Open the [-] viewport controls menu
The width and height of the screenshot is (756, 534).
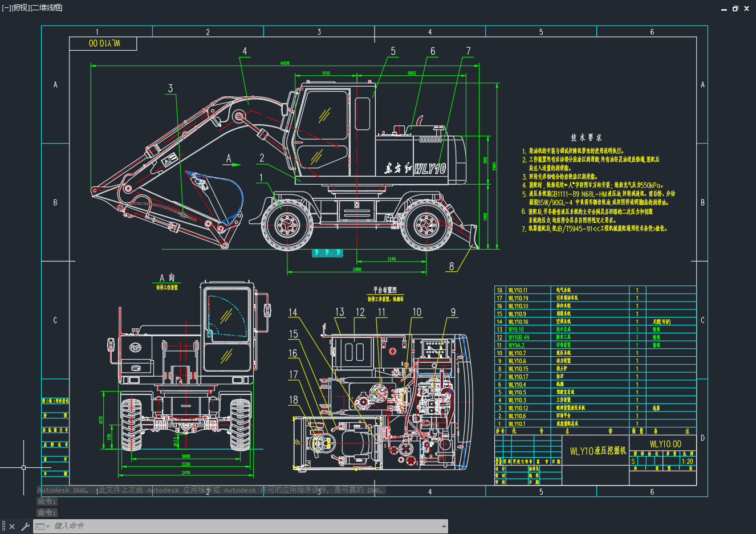click(6, 7)
